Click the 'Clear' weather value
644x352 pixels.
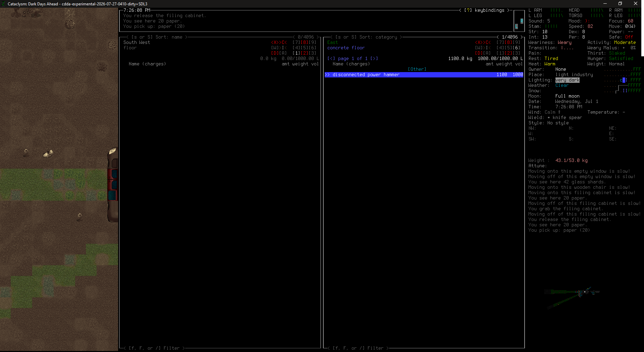tap(562, 85)
